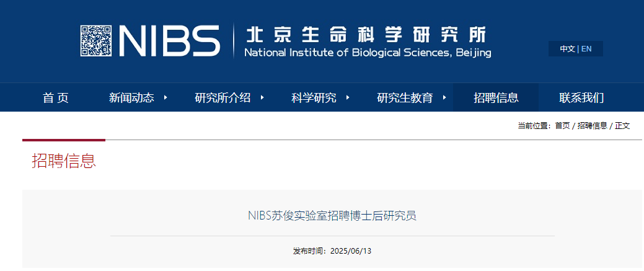Screen dimensions: 644x271
Task: Open the 联系我们 menu item
Action: [x=581, y=98]
